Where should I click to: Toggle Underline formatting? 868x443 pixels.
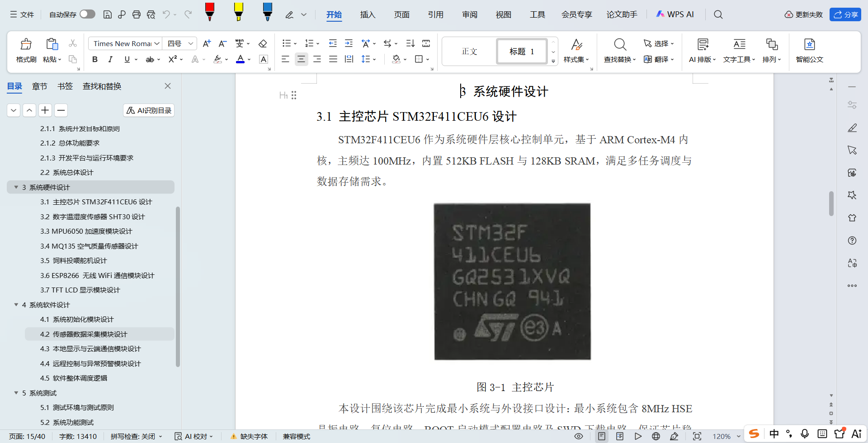[127, 59]
